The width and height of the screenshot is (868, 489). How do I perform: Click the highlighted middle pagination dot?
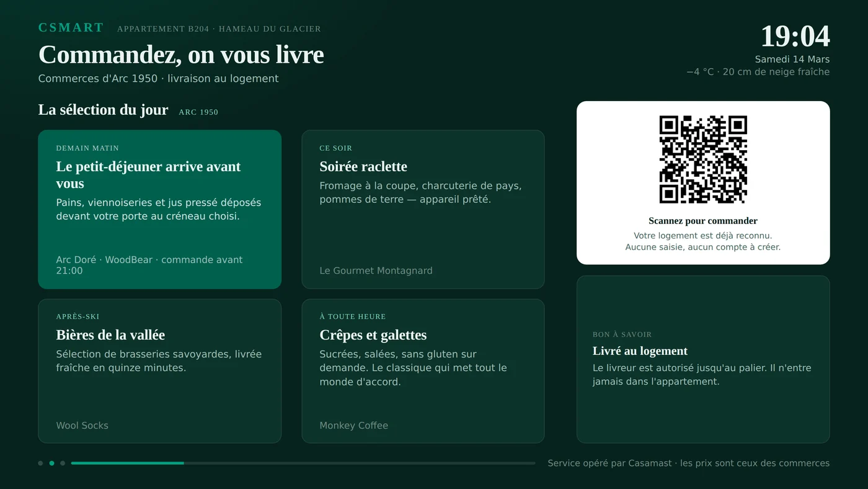pyautogui.click(x=52, y=463)
